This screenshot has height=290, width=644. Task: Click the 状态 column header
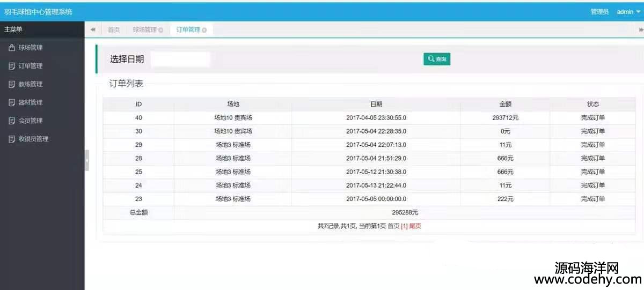(x=592, y=104)
